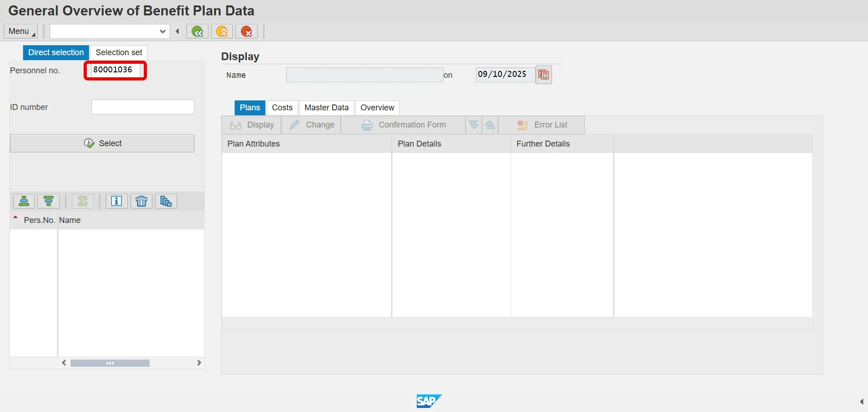Switch to the Selection set tab
868x412 pixels.
click(x=119, y=52)
